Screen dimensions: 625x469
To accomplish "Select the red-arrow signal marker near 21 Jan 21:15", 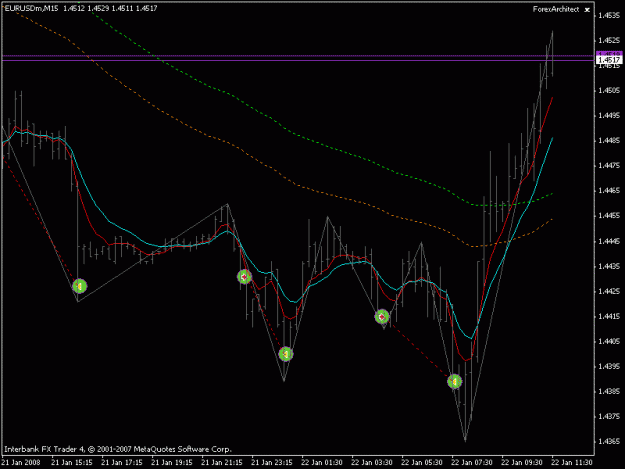I will (244, 277).
